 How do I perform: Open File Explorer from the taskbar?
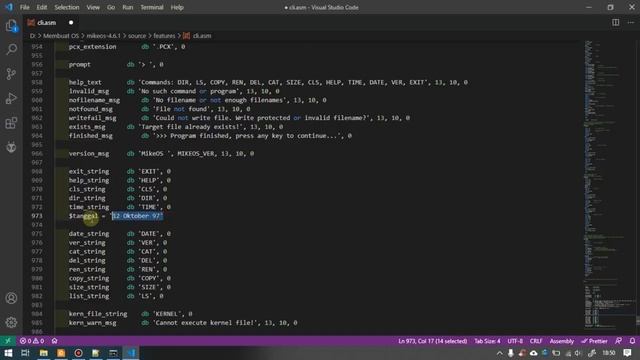(43, 353)
